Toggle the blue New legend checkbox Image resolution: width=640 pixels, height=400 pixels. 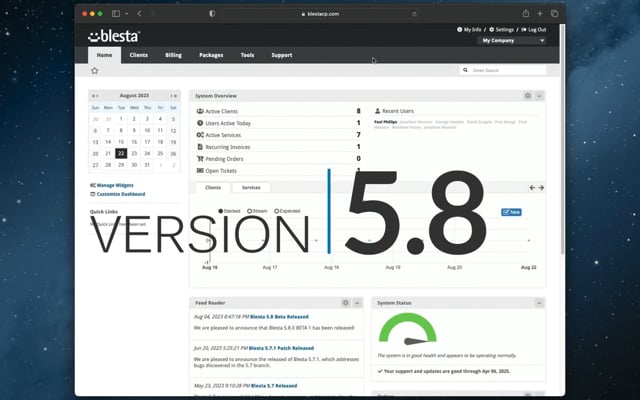511,212
